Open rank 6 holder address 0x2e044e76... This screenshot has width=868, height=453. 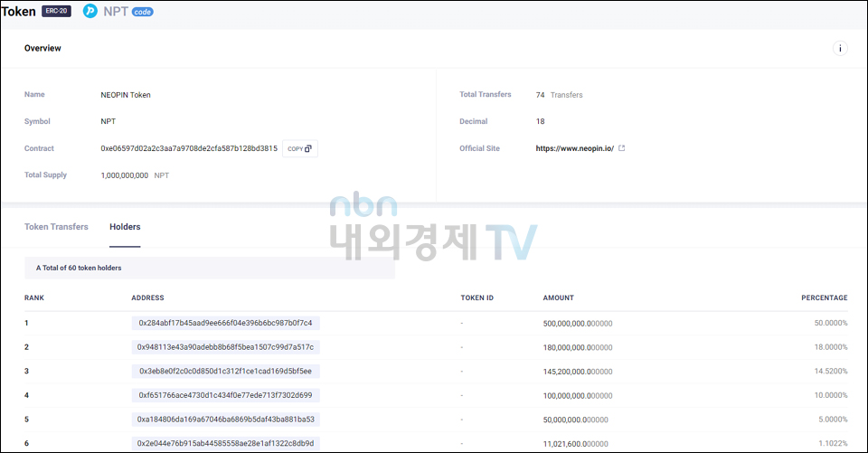(225, 444)
